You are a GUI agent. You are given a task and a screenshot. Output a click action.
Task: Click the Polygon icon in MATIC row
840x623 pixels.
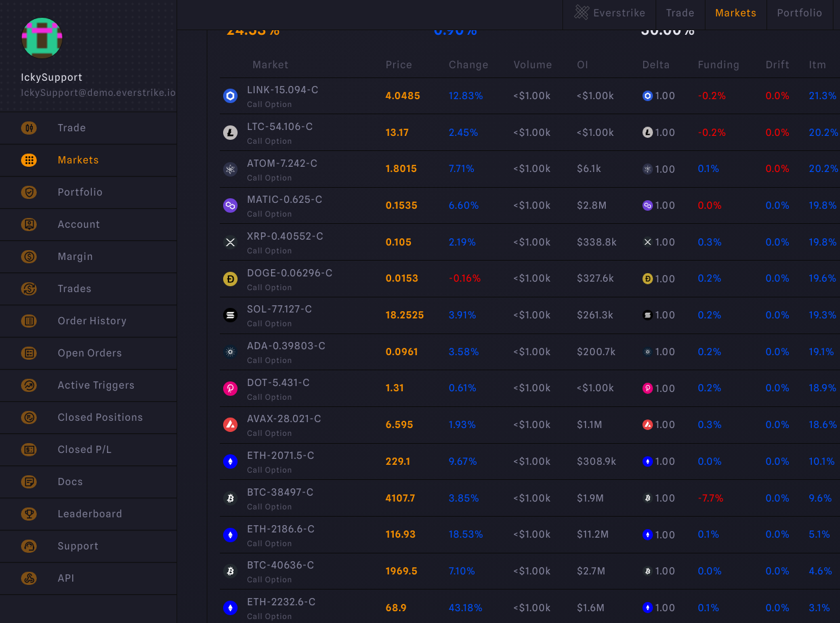[230, 205]
